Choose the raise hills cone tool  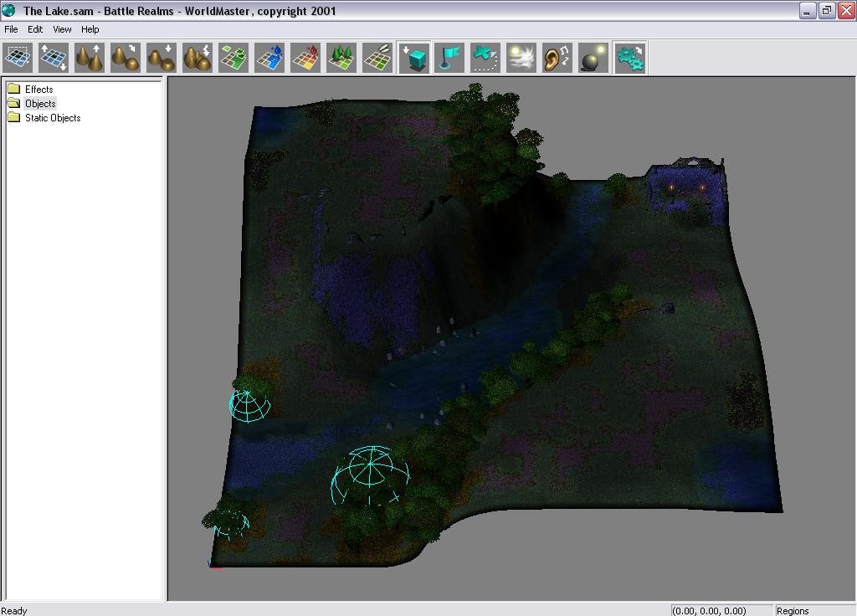(x=90, y=58)
